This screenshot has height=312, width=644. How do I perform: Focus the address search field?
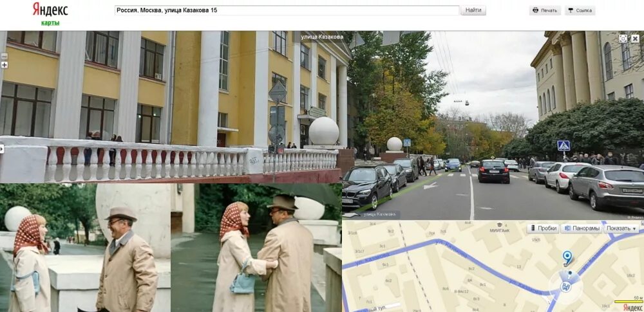click(287, 10)
